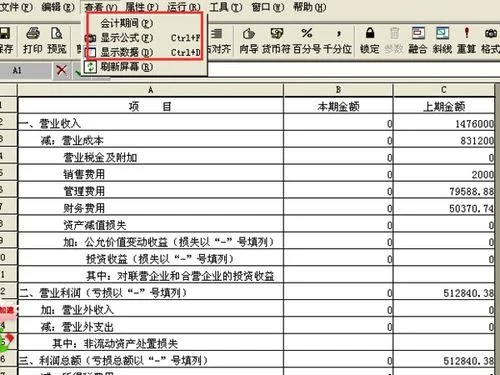
Task: Choose 显示公式(F) menu entry
Action: pyautogui.click(x=144, y=38)
